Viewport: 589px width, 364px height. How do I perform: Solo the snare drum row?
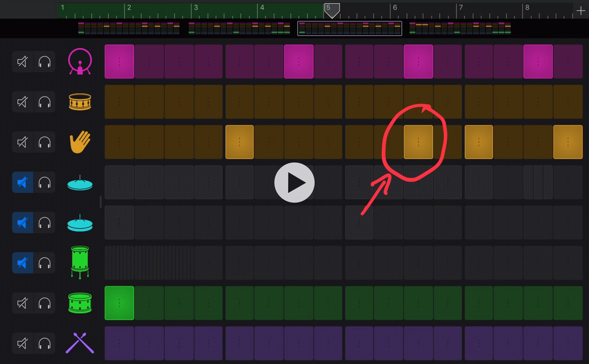[x=45, y=102]
